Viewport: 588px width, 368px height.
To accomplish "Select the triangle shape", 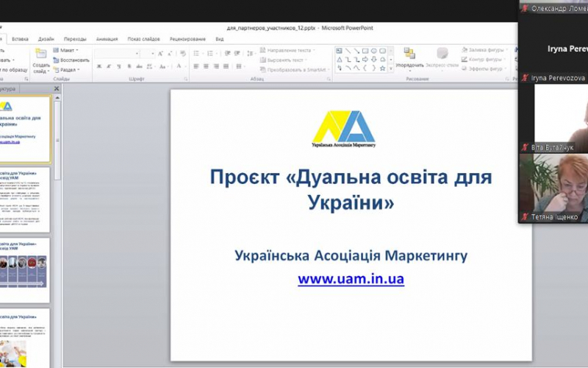I will click(x=339, y=60).
